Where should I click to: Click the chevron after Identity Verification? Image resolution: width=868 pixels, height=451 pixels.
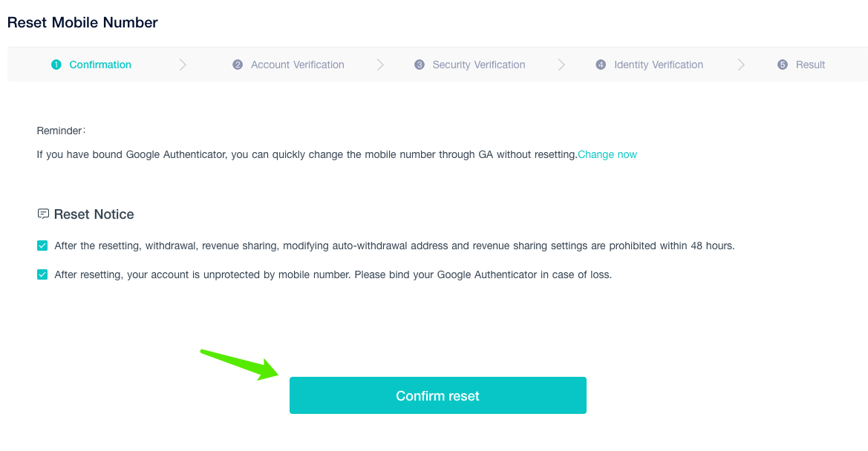coord(741,65)
